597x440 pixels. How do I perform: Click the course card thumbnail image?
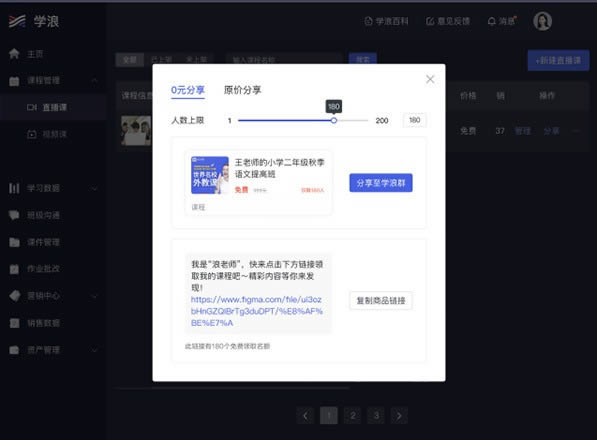point(210,175)
